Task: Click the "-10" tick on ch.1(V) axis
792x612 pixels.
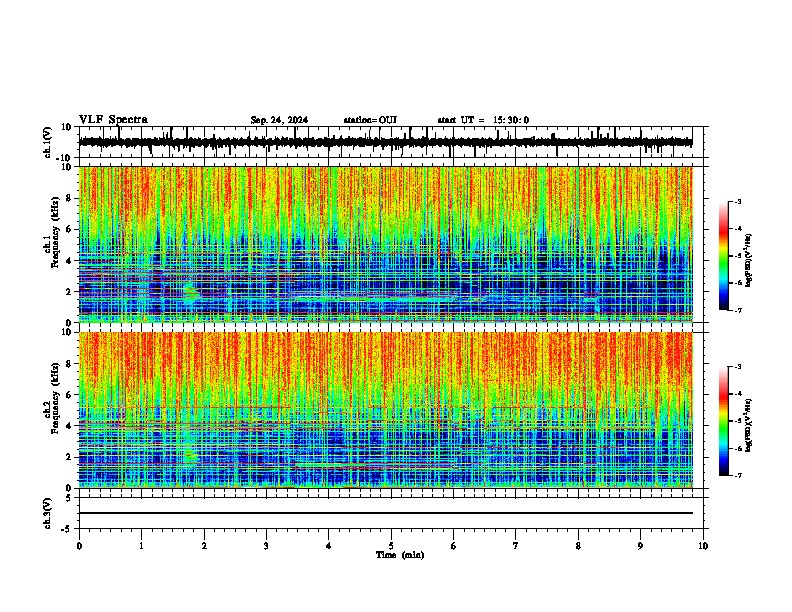Action: pos(65,158)
